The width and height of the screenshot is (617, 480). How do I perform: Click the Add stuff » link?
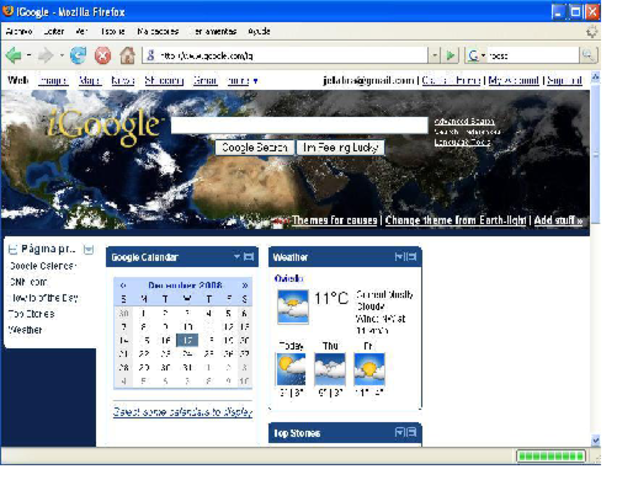558,220
